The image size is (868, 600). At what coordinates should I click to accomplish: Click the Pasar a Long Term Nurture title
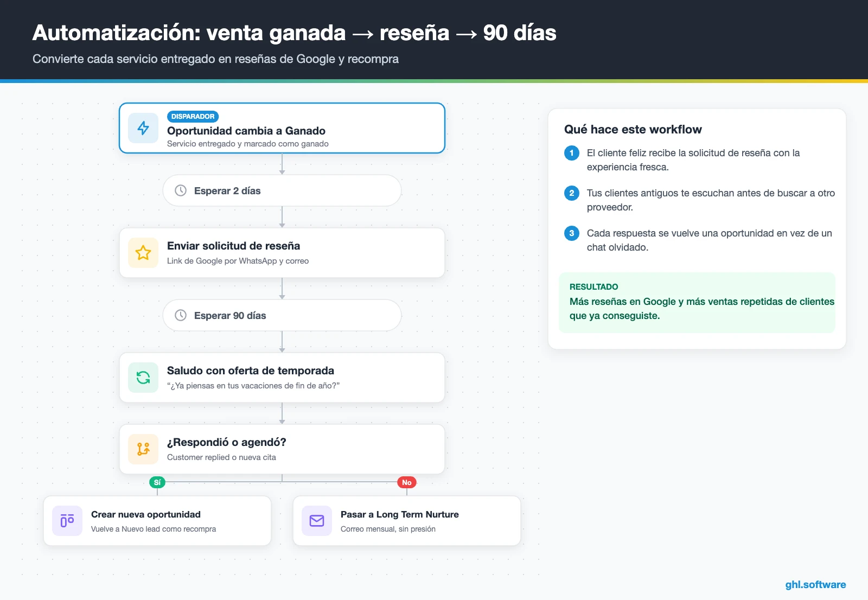click(400, 514)
